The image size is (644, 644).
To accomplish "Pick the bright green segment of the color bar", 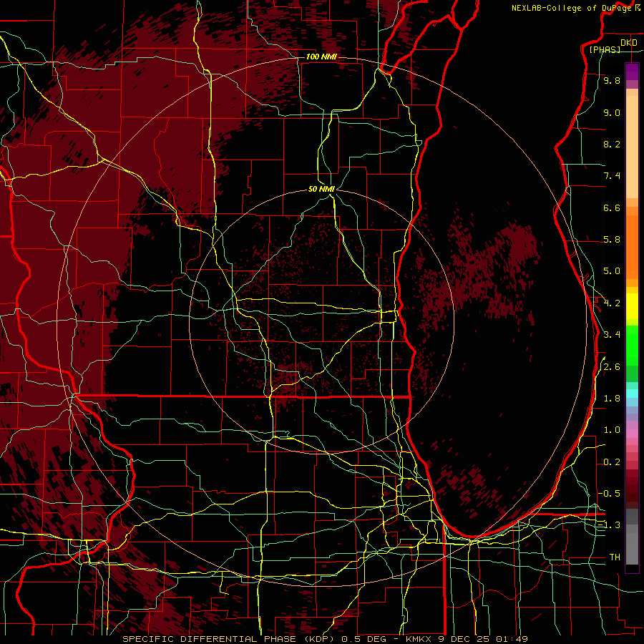I will click(x=632, y=345).
